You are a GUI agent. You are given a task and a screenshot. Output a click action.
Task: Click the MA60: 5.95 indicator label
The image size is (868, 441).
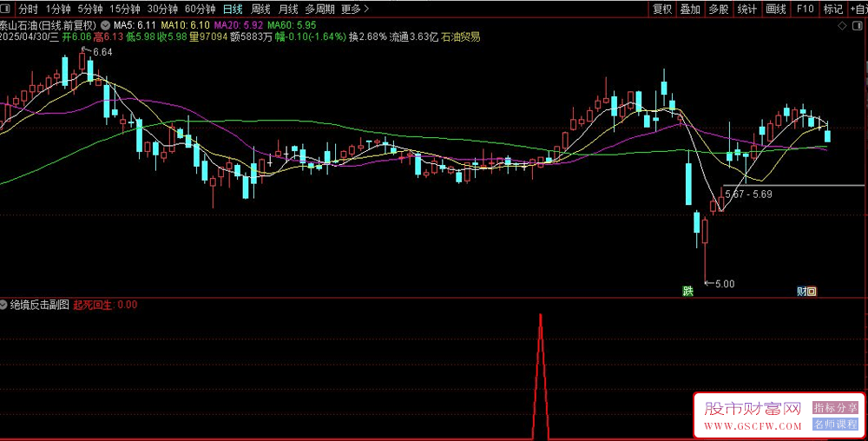(x=292, y=25)
